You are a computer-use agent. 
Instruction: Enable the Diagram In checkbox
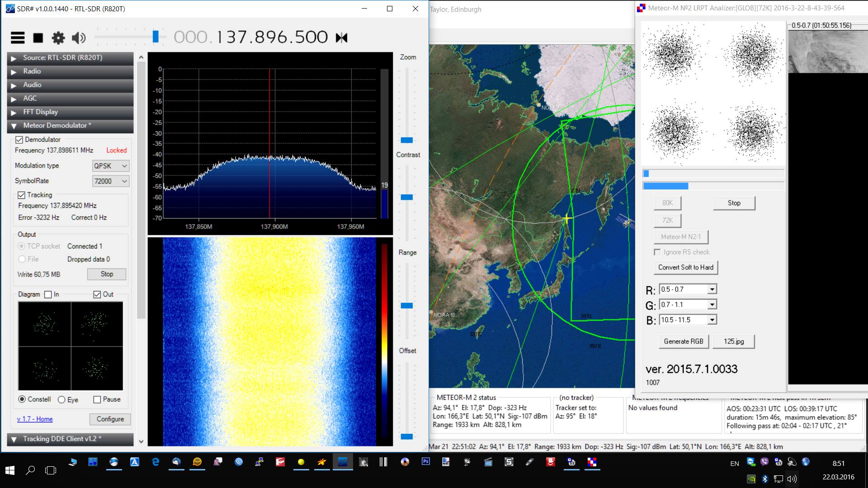coord(48,295)
